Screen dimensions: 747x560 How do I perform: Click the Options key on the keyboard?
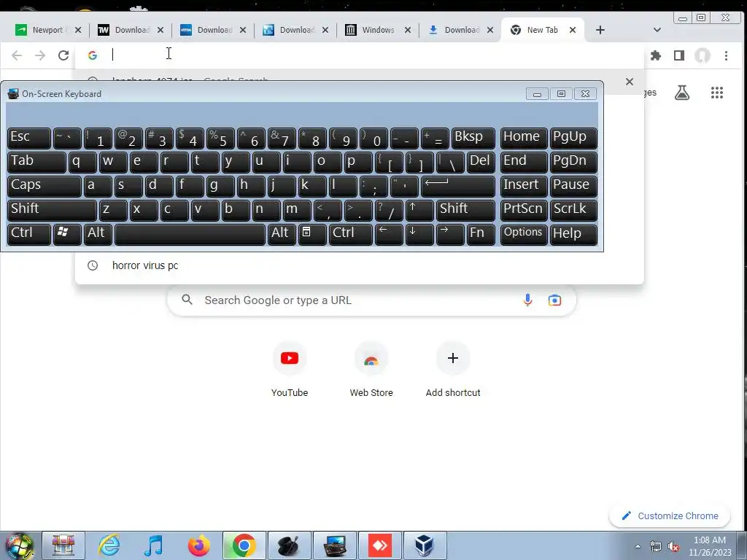pyautogui.click(x=524, y=234)
